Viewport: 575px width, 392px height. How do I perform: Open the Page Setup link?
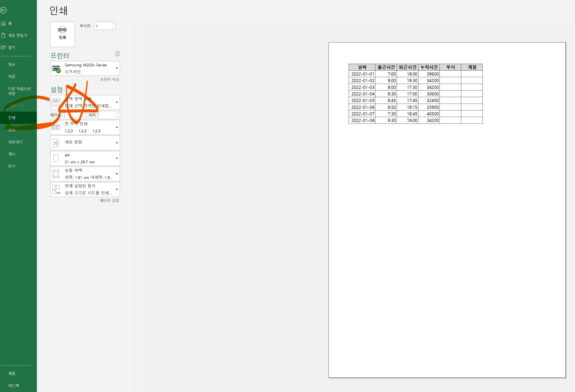(109, 200)
